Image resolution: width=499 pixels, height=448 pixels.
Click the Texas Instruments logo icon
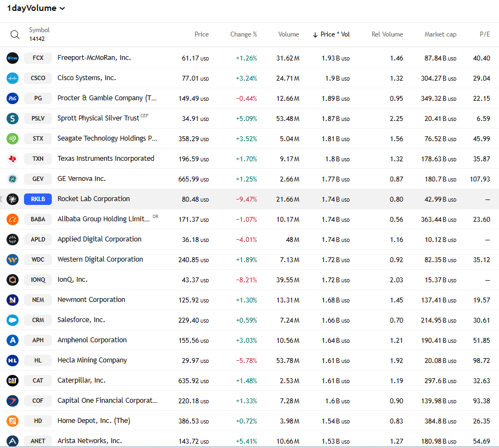(13, 159)
